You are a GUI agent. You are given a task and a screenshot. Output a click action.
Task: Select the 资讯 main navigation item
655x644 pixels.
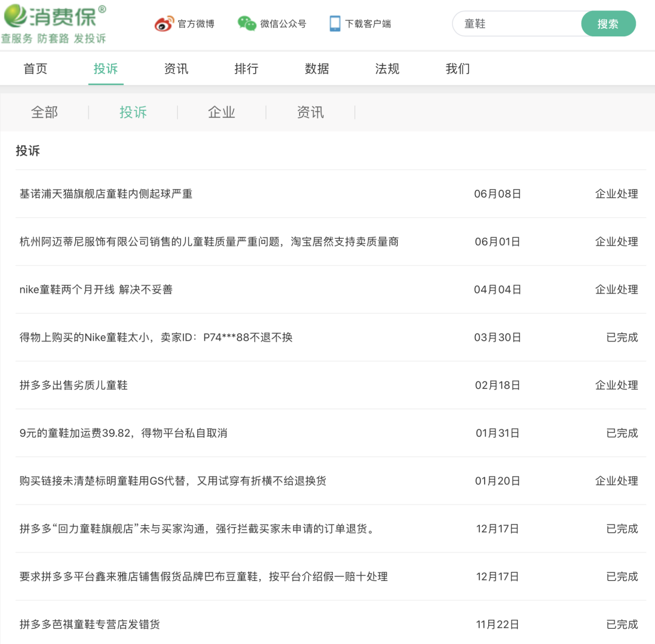coord(176,69)
